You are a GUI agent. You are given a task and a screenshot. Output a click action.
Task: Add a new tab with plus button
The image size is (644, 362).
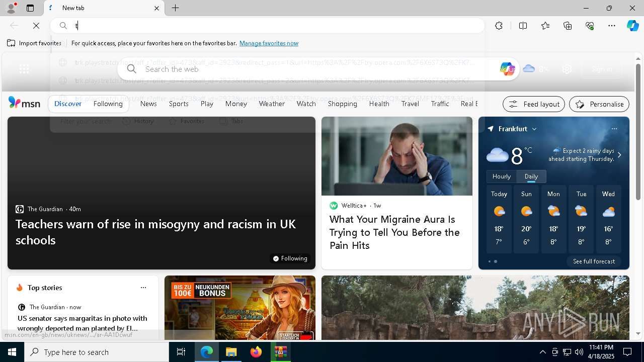point(175,8)
